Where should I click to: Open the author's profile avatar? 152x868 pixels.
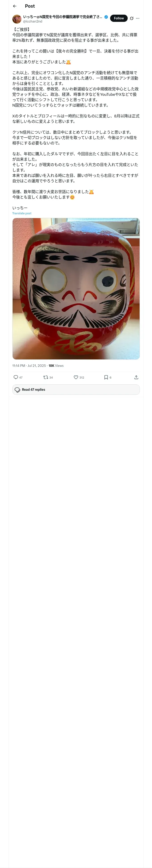pos(17,19)
